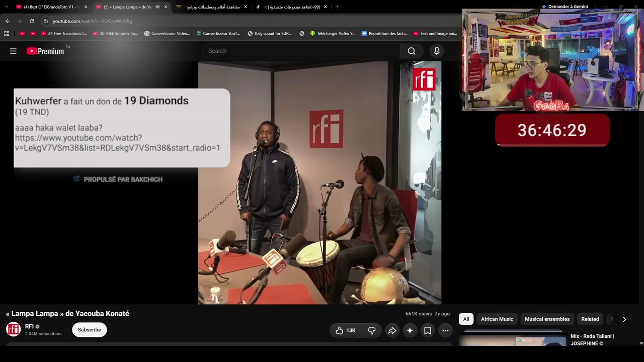Filter by Related chip
The width and height of the screenshot is (644, 362).
tap(590, 319)
